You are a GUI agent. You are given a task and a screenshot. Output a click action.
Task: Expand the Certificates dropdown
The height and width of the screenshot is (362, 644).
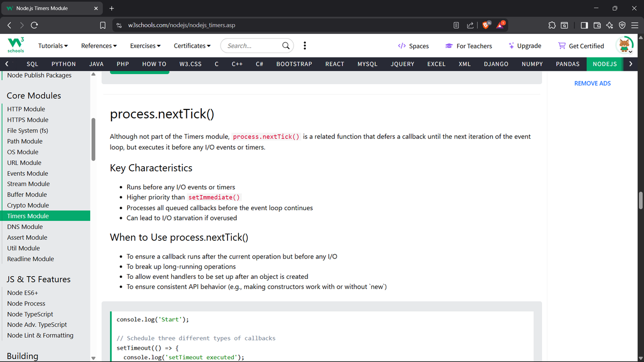pos(192,46)
